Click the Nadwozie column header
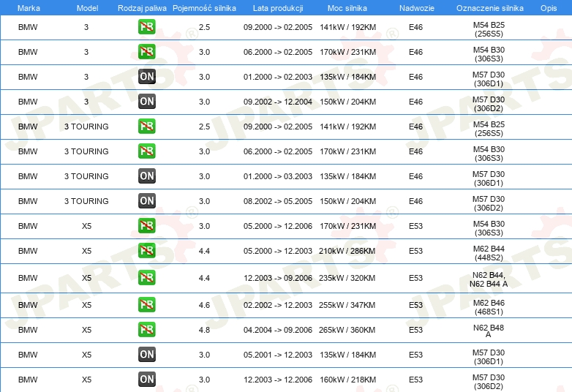572x392 pixels. pos(417,8)
